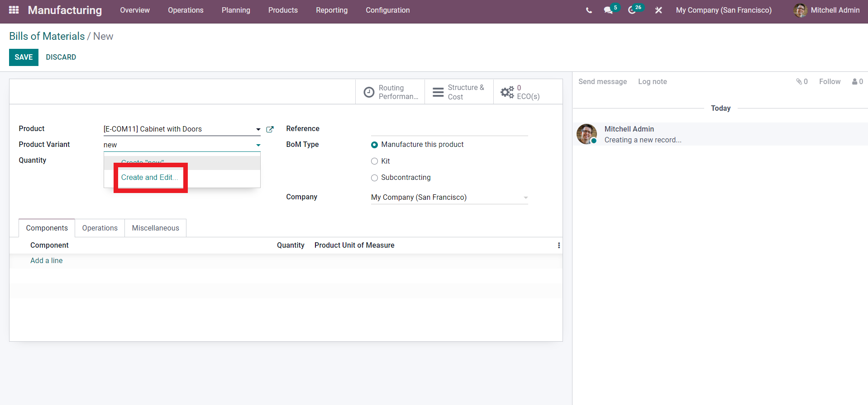Expand the Company dropdown
This screenshot has width=868, height=405.
pos(525,198)
